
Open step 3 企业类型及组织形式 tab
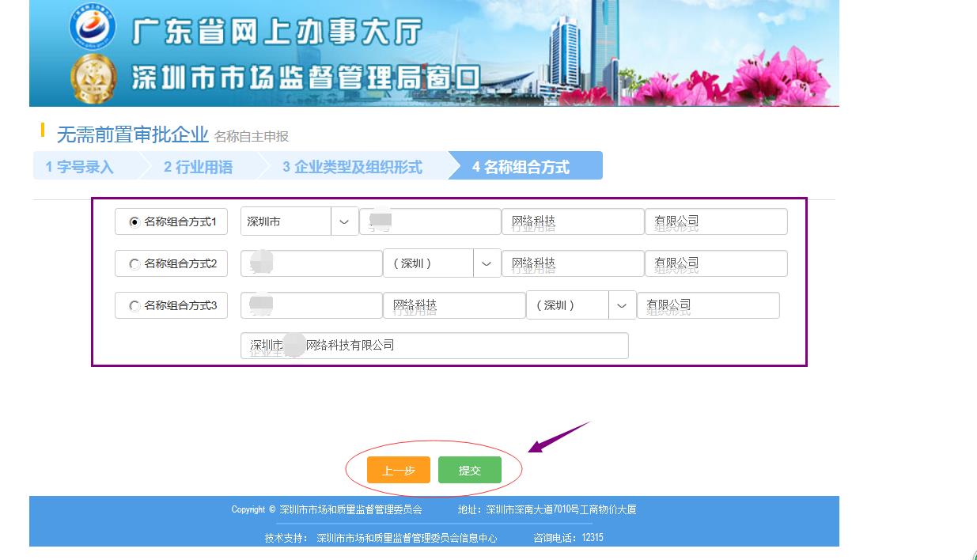point(352,167)
